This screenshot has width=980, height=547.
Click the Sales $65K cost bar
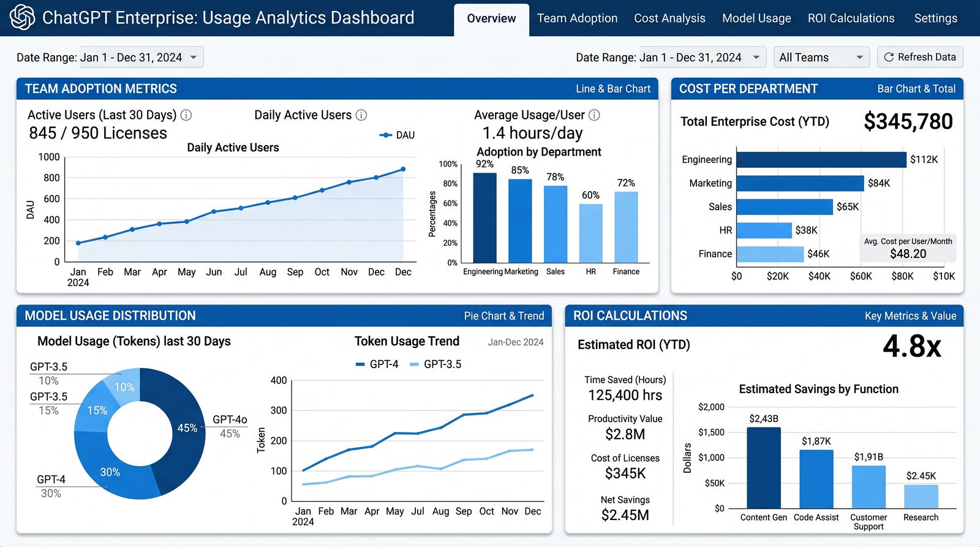point(785,207)
